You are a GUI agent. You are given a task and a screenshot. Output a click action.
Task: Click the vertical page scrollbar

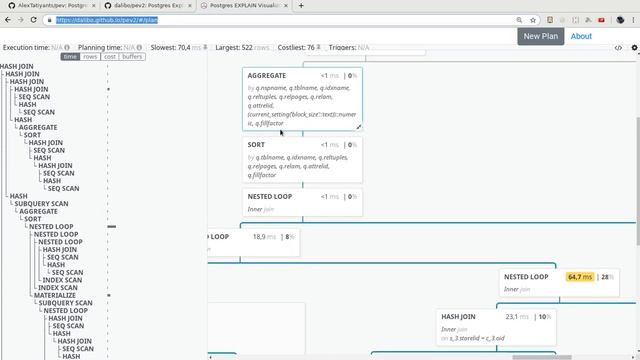638,181
